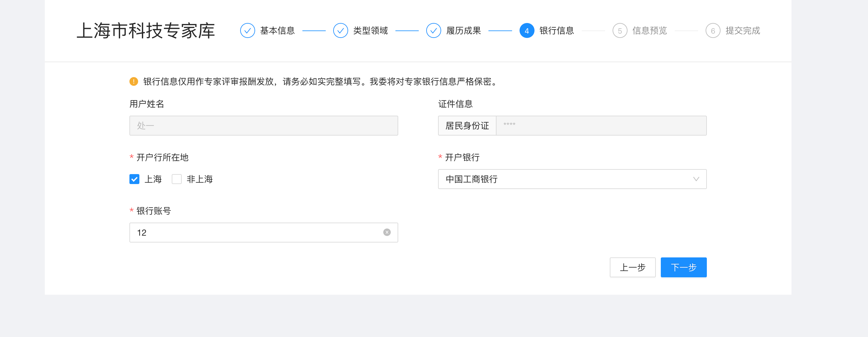
Task: Click the 居民身份证 ID type selector
Action: (x=467, y=126)
